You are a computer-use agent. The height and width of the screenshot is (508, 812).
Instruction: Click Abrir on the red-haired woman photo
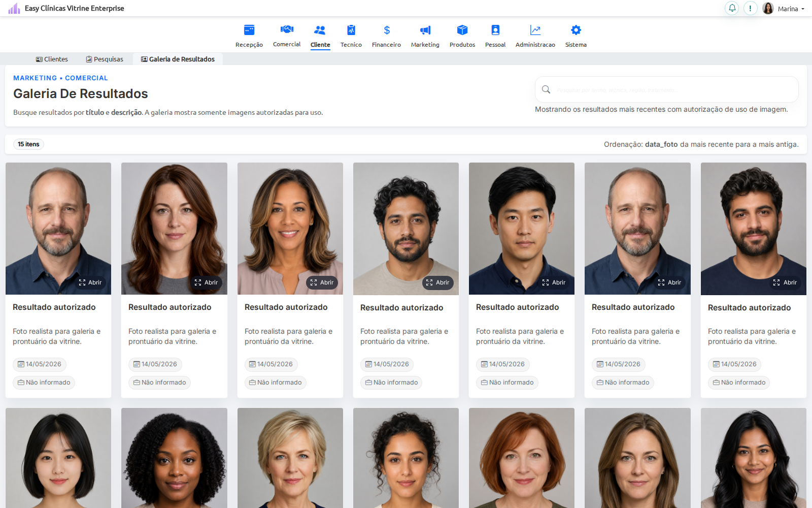pos(206,282)
